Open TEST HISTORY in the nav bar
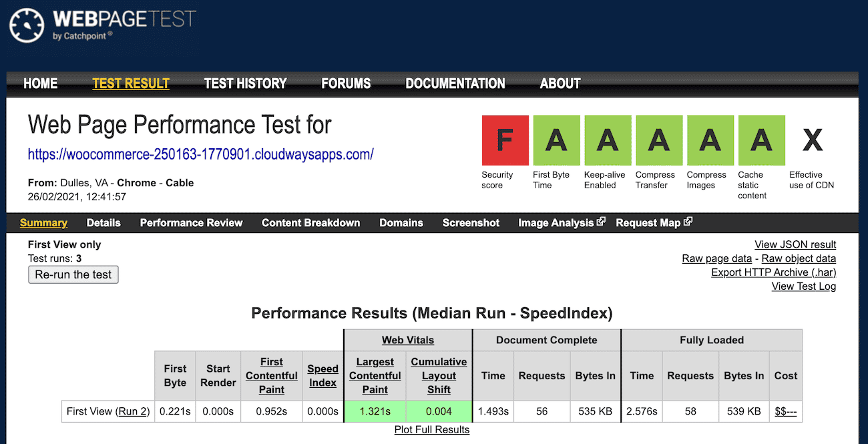Screen dimensions: 868x444 point(245,83)
